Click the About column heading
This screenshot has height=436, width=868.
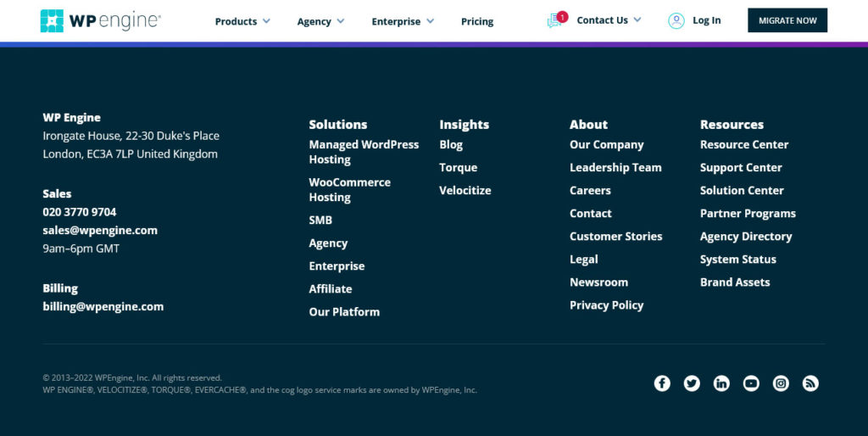pos(588,125)
